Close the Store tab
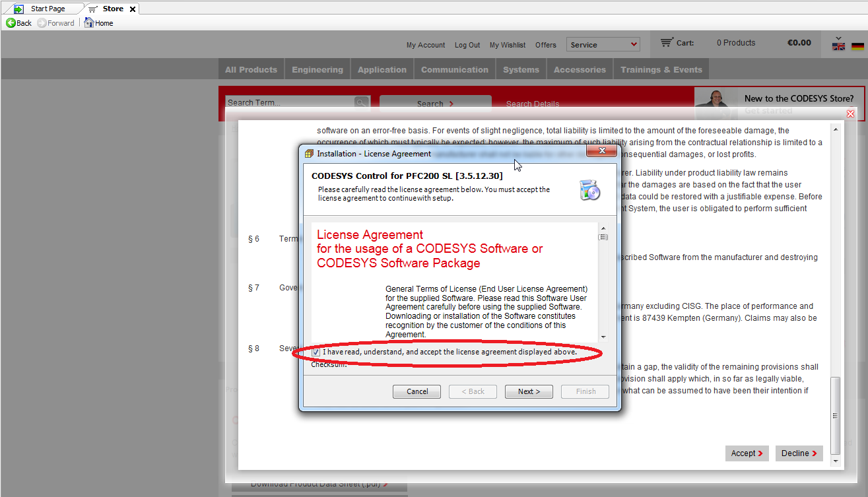The image size is (868, 497). tap(133, 9)
